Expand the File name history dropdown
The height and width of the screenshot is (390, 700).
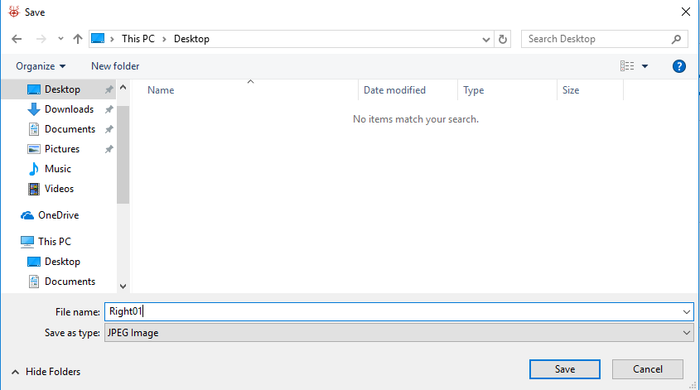[686, 312]
